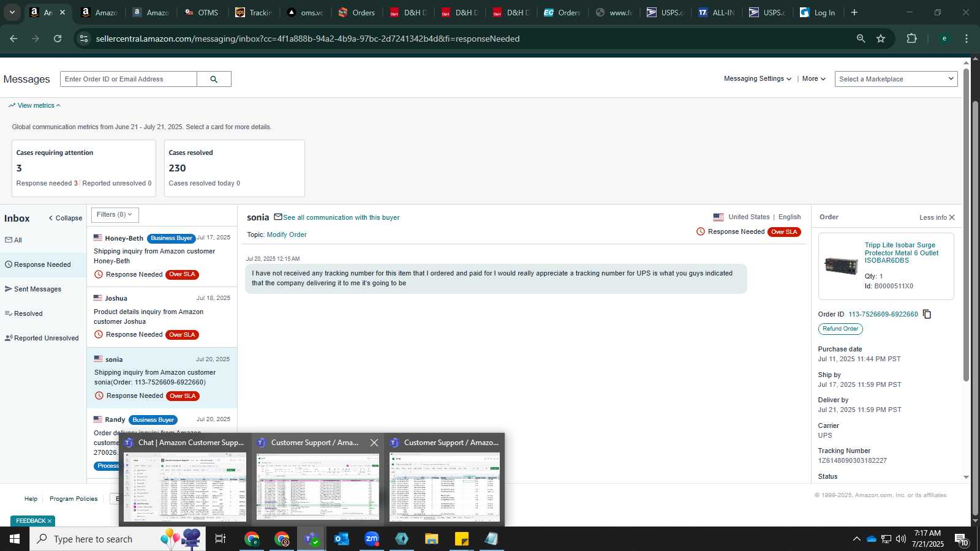Select the Cases resolved card
Image resolution: width=980 pixels, height=551 pixels.
235,168
